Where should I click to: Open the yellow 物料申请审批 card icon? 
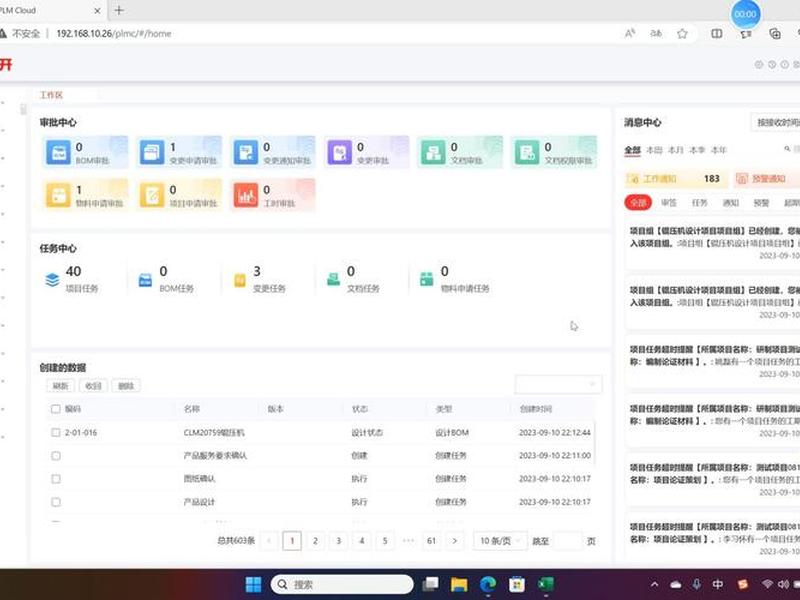click(x=58, y=195)
